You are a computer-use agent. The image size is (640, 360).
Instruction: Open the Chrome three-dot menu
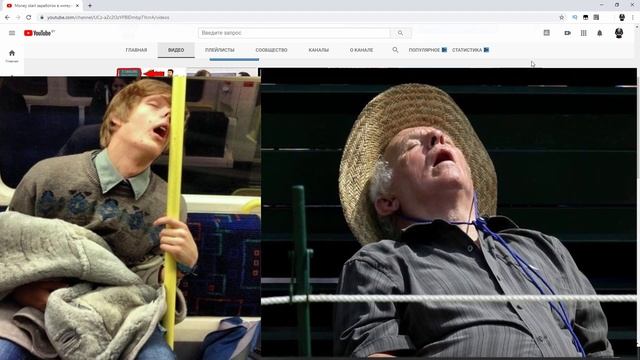(633, 18)
